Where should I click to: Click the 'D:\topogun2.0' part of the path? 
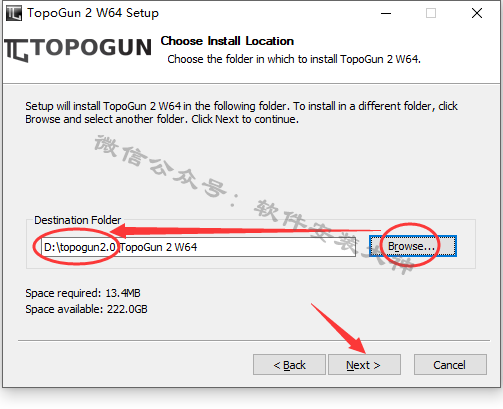pos(80,247)
